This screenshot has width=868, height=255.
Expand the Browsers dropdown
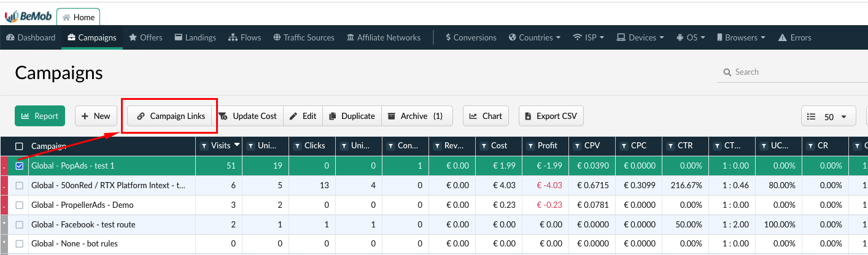point(741,37)
